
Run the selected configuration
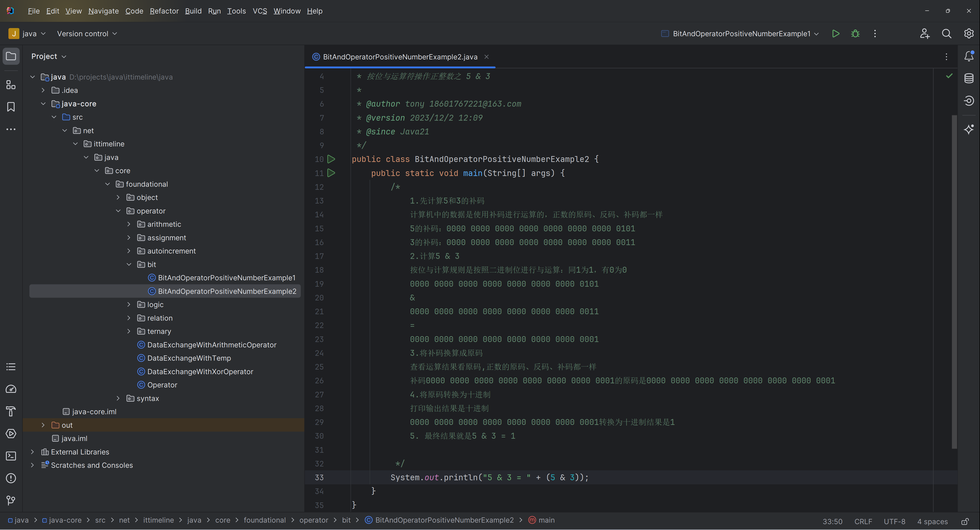click(835, 33)
